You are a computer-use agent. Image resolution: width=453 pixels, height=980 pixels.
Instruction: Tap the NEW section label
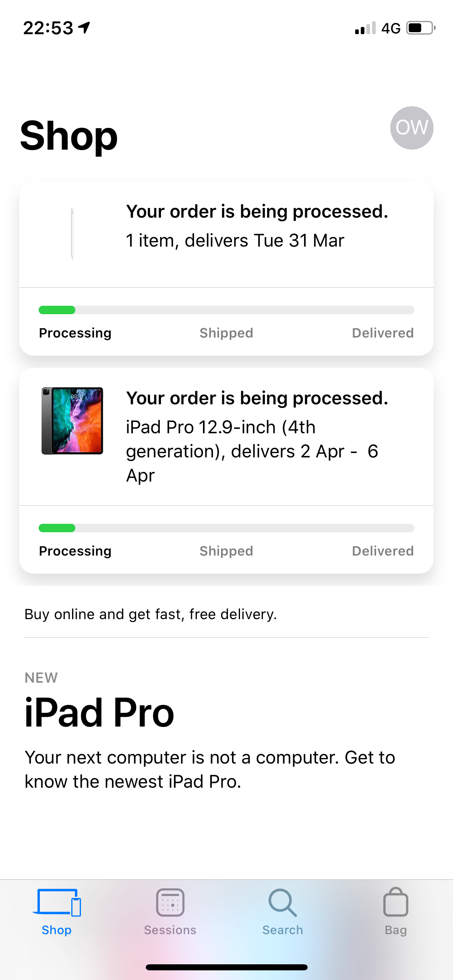tap(41, 677)
